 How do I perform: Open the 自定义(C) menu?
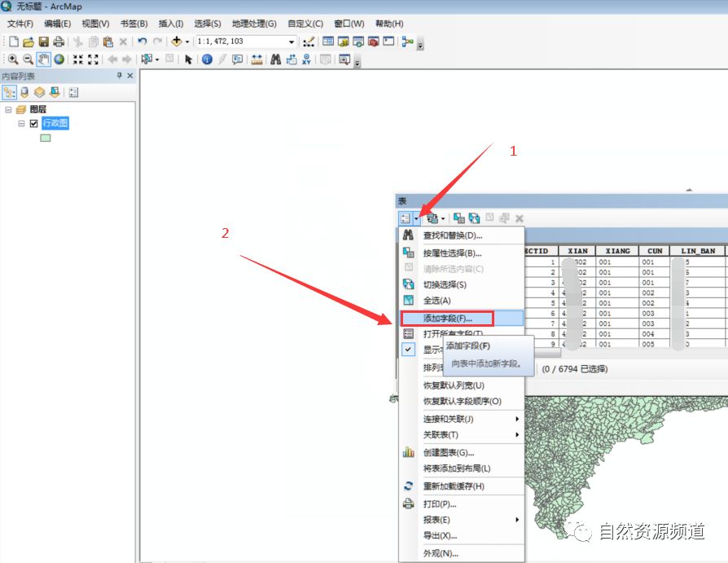(x=305, y=24)
